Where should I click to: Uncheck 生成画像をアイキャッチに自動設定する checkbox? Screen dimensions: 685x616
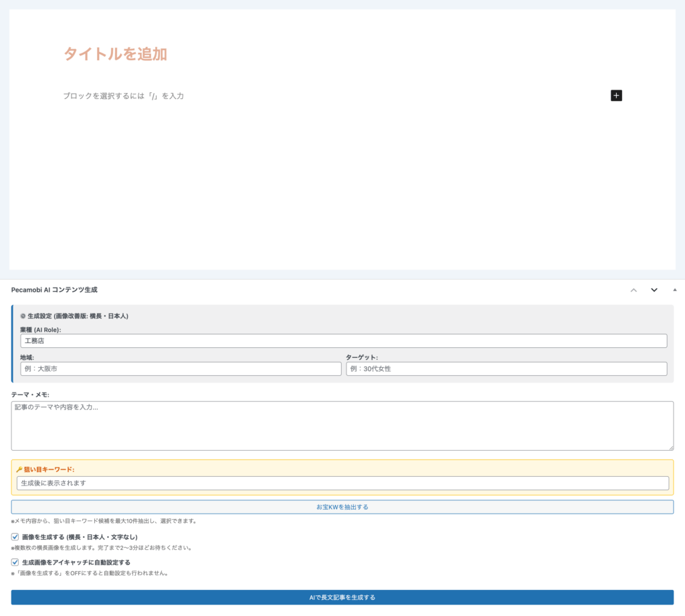click(15, 562)
